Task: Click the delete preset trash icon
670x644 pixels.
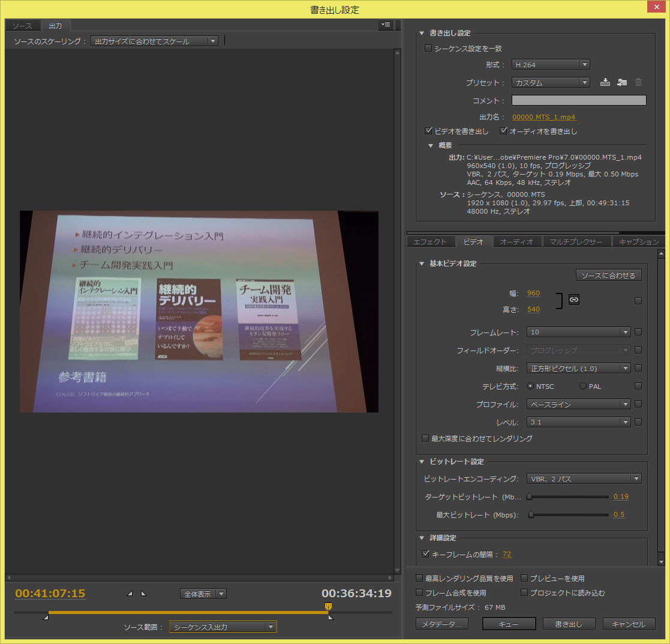Action: click(638, 82)
